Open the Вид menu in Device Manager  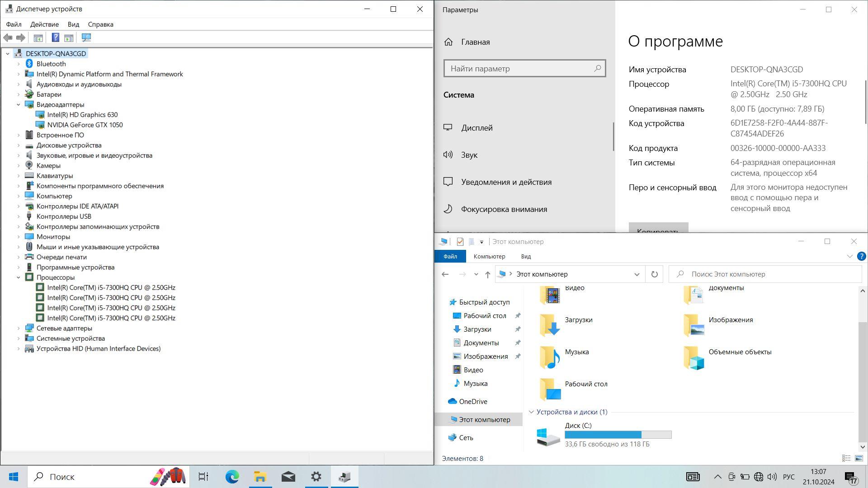[73, 24]
